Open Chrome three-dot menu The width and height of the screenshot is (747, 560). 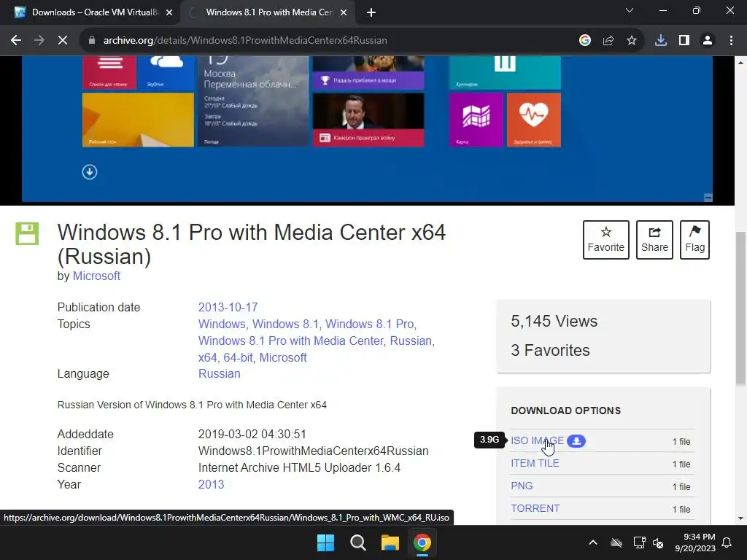(x=731, y=41)
